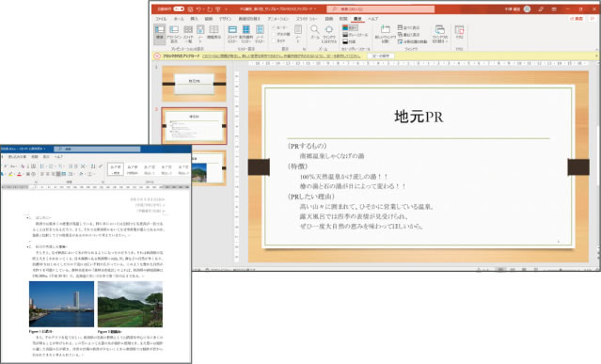Open the Comments button in PowerPoint

[x=593, y=19]
